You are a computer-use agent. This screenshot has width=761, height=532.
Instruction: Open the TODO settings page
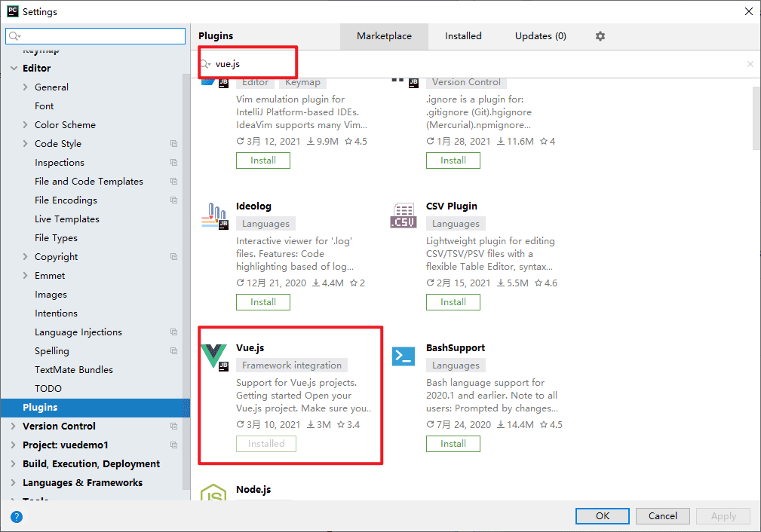point(48,389)
